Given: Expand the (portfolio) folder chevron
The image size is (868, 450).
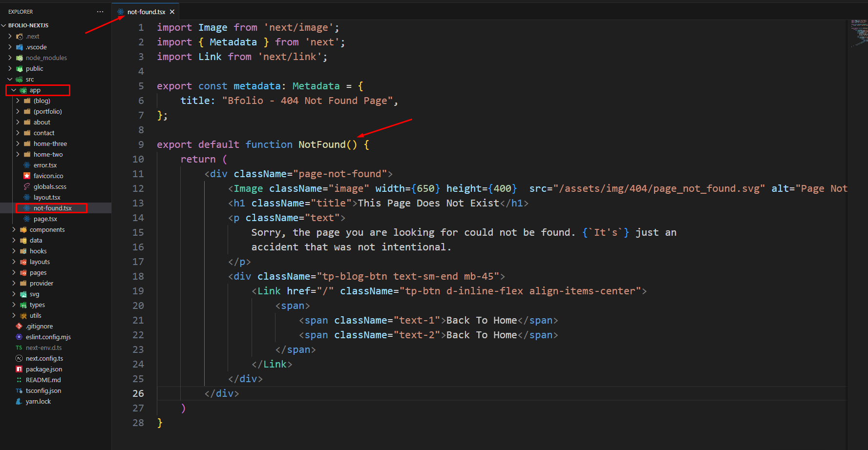Looking at the screenshot, I should click(x=18, y=111).
